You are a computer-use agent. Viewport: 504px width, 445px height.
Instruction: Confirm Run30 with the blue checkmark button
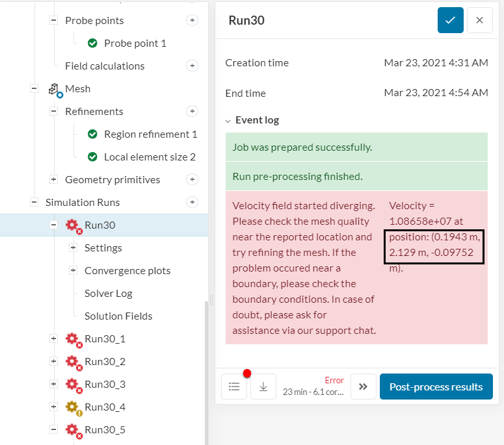pyautogui.click(x=450, y=20)
